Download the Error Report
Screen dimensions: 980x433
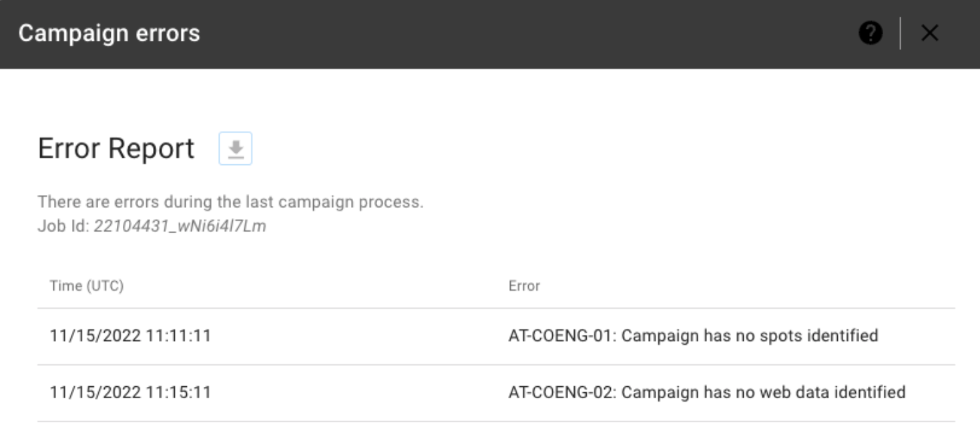tap(236, 148)
